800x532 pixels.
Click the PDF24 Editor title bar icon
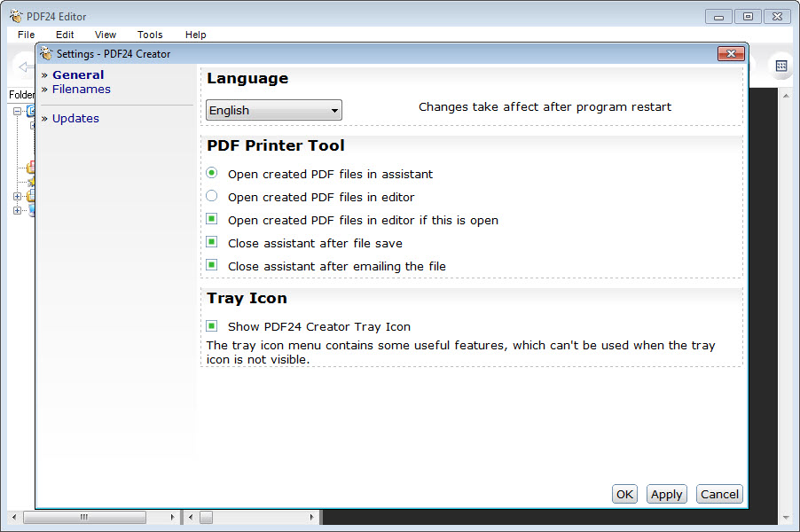pos(15,16)
